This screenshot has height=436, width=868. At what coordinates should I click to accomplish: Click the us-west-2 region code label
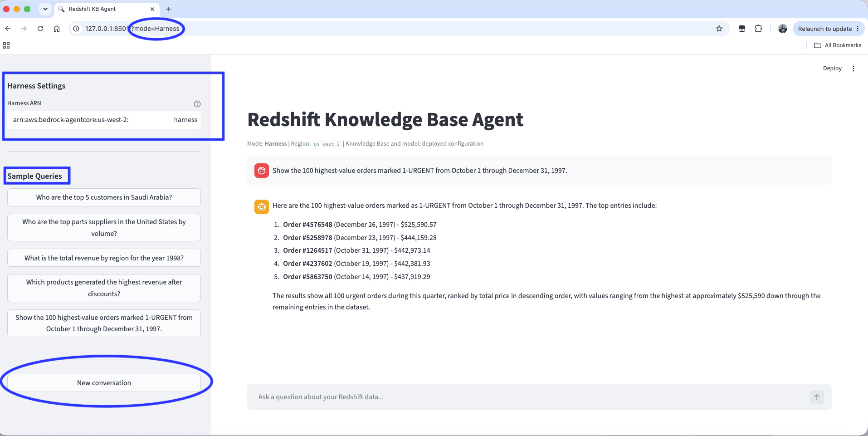(327, 144)
